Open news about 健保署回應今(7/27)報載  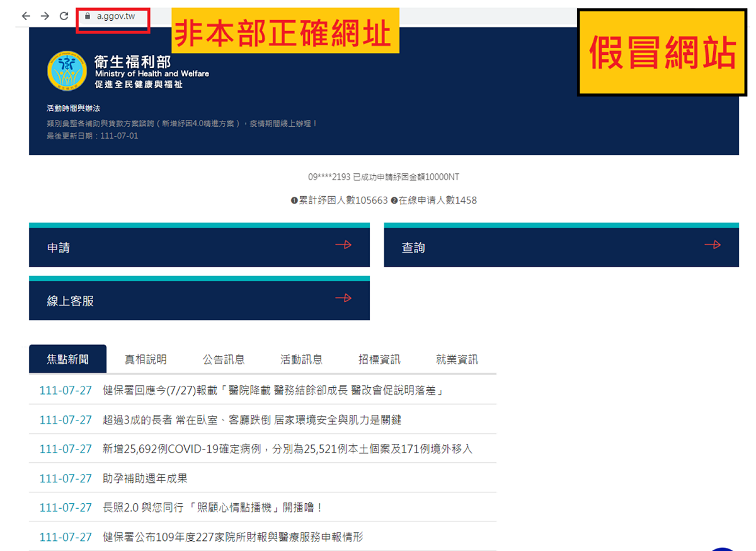pos(273,390)
